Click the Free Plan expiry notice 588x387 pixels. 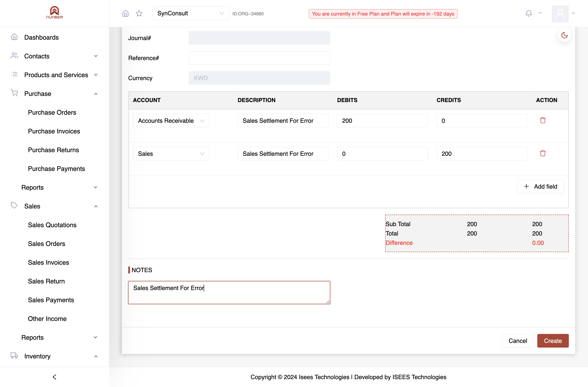(x=383, y=14)
